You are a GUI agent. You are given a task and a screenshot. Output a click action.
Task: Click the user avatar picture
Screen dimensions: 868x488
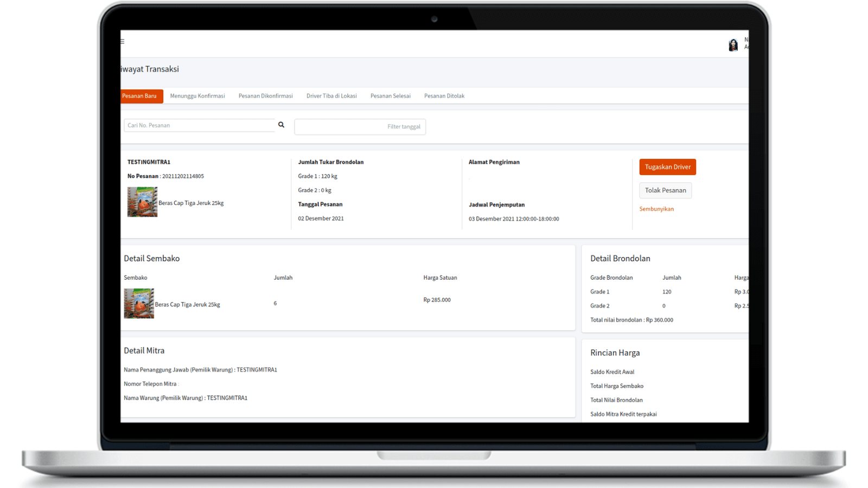click(733, 45)
